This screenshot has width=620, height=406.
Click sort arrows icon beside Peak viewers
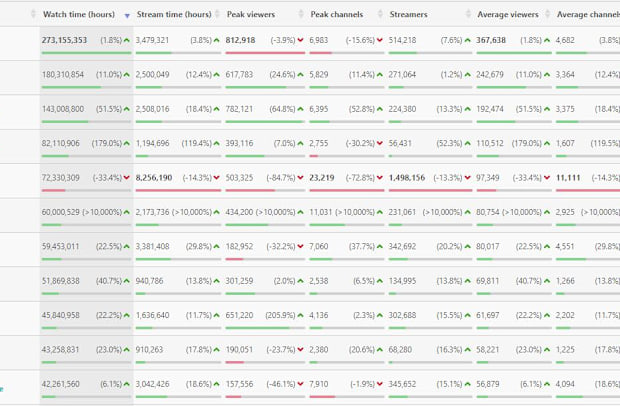click(x=301, y=15)
